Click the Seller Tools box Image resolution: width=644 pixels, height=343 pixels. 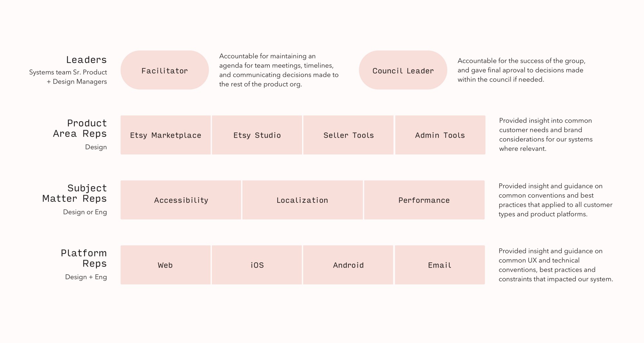click(348, 135)
